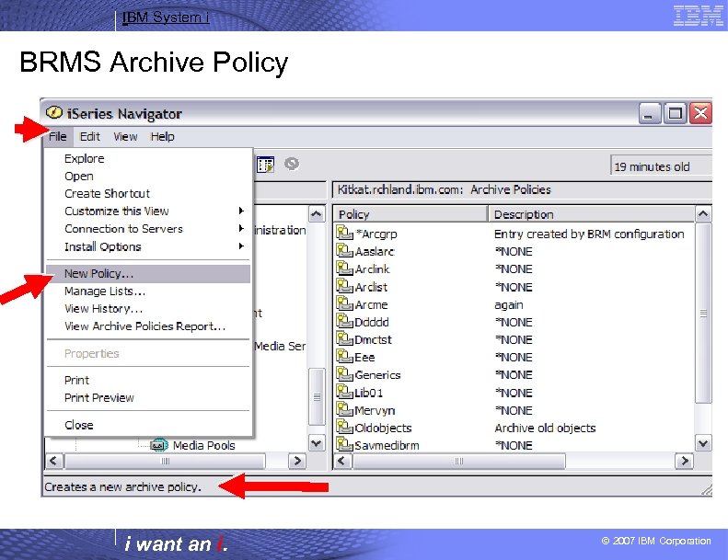728x560 pixels.
Task: Click the Dmctst policy icon
Action: point(344,338)
